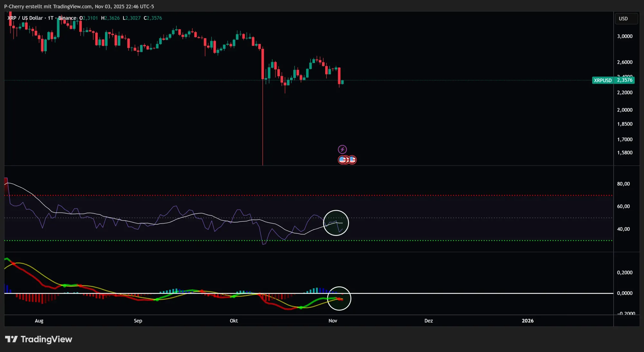
Task: Select the circled RSI crossover highlight
Action: [336, 222]
